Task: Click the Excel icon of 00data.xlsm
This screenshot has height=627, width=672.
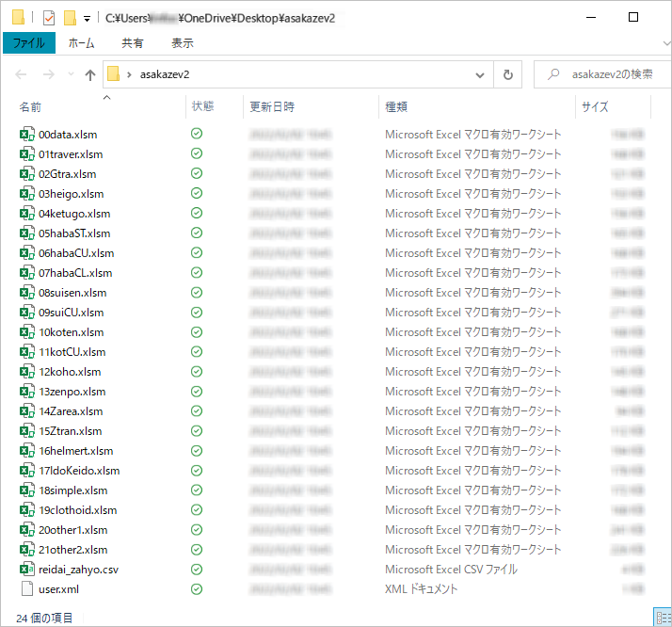Action: tap(27, 135)
